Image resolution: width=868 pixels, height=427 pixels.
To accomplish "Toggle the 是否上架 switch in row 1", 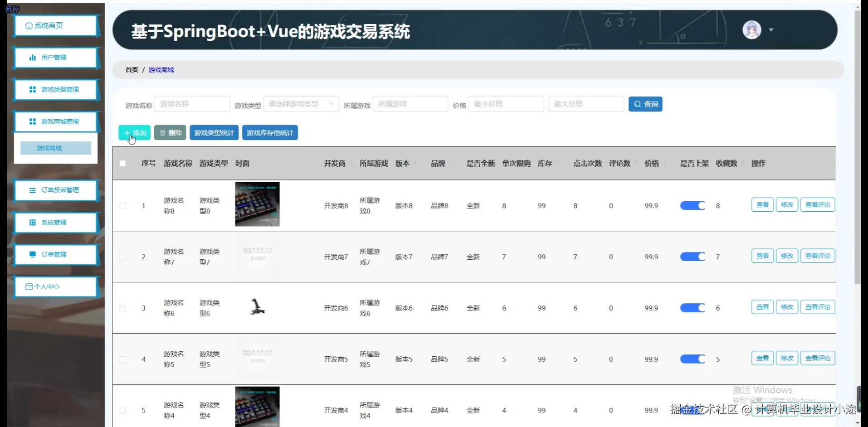I will coord(692,205).
